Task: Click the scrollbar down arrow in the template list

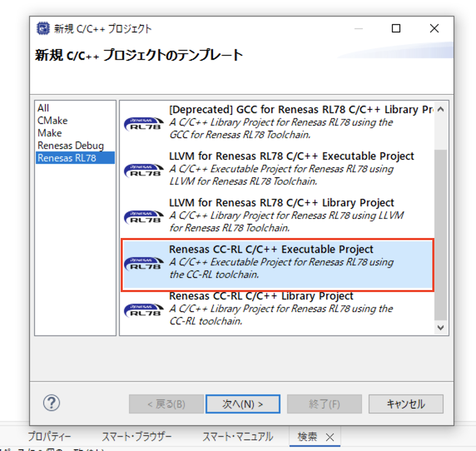Action: click(441, 328)
